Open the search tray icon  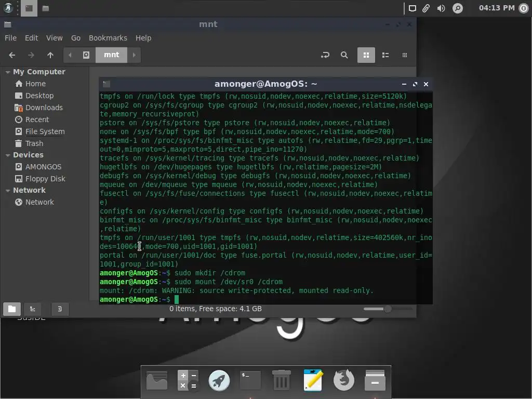pyautogui.click(x=457, y=8)
